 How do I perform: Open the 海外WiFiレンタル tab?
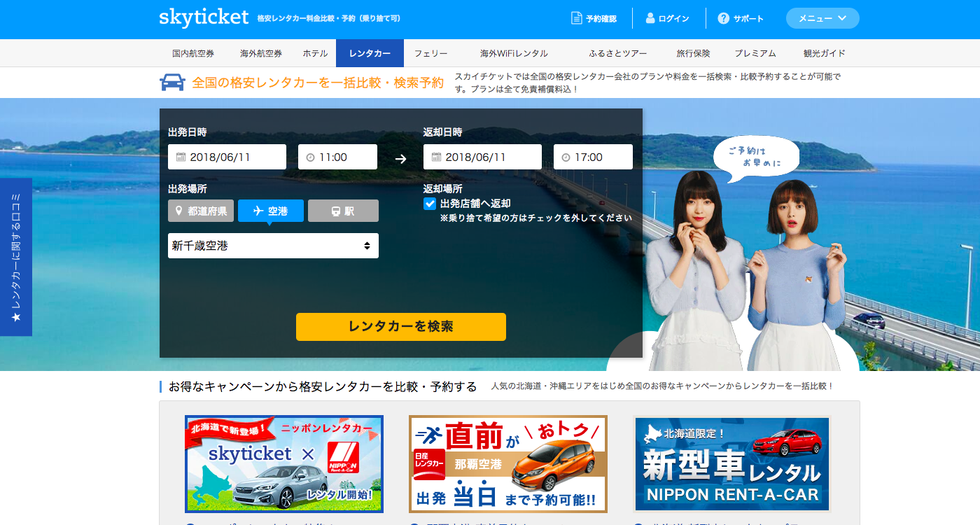click(x=514, y=53)
